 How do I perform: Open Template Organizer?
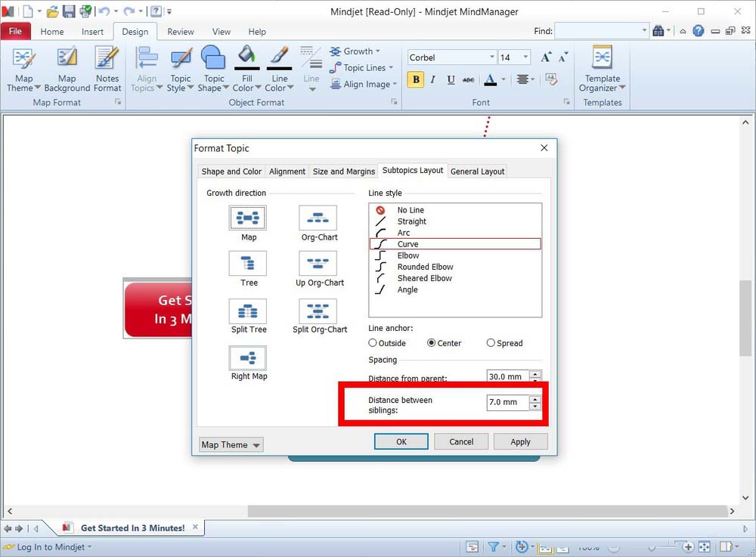[603, 70]
